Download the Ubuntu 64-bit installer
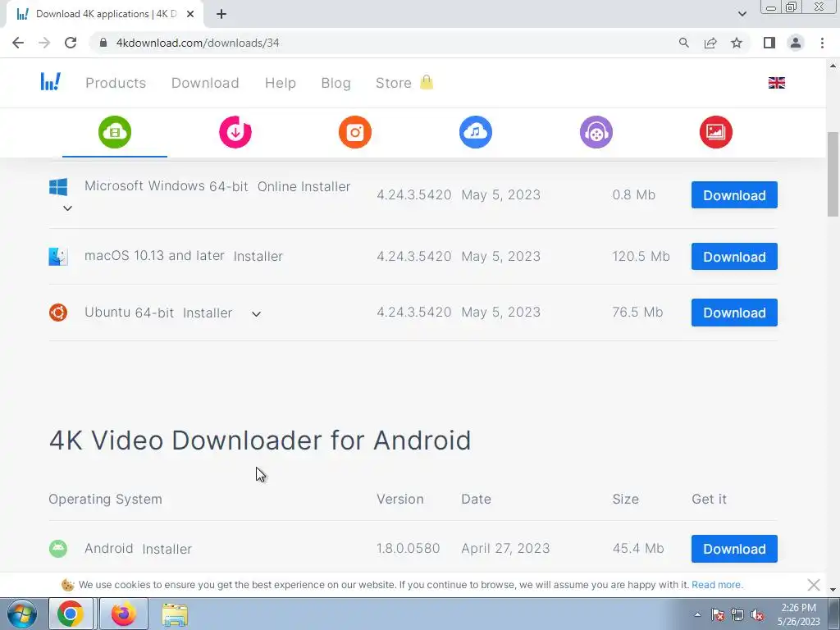This screenshot has height=630, width=840. (734, 313)
